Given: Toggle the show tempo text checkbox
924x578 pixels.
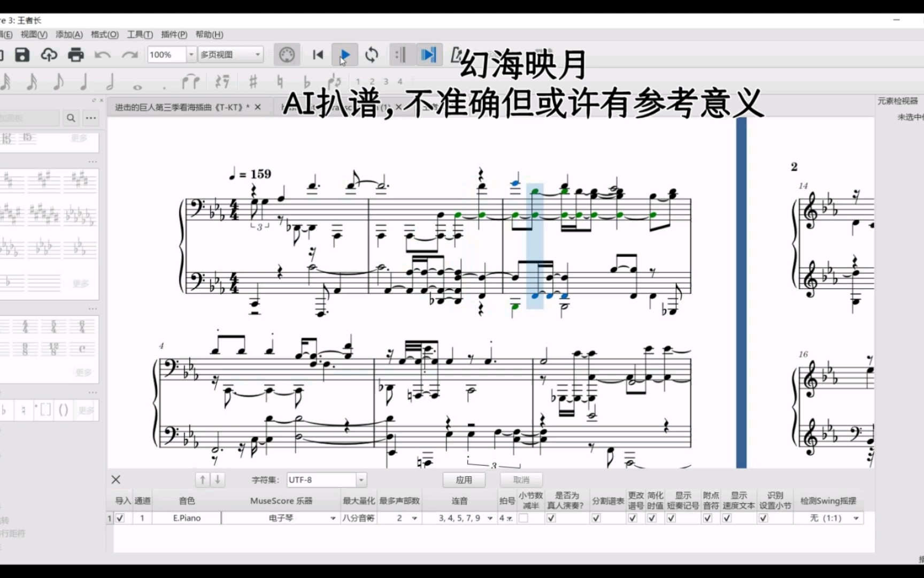Looking at the screenshot, I should [727, 518].
